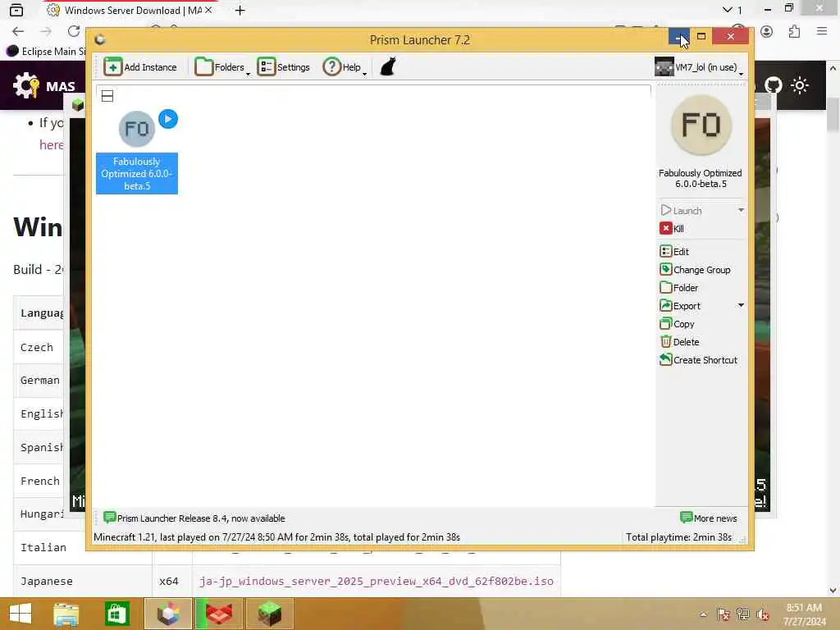Open the Help toolbar menu
Viewport: 840px width, 630px height.
344,67
